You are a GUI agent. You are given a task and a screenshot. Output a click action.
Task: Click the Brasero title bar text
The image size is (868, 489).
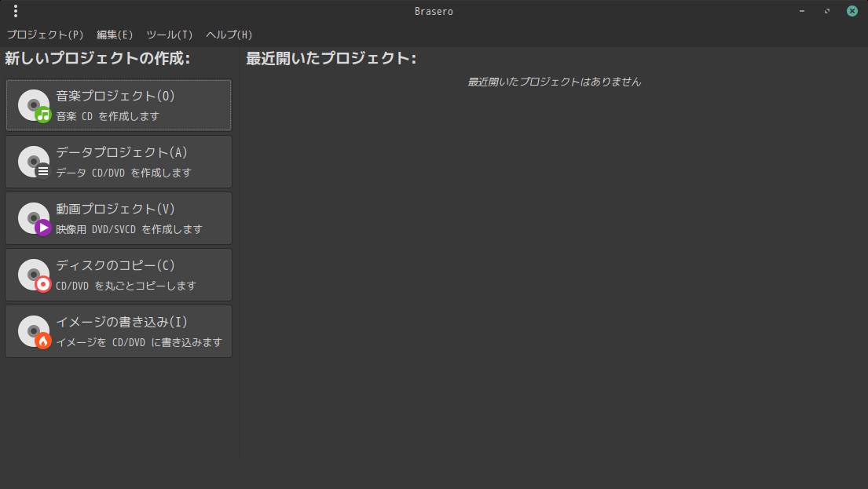click(x=434, y=12)
